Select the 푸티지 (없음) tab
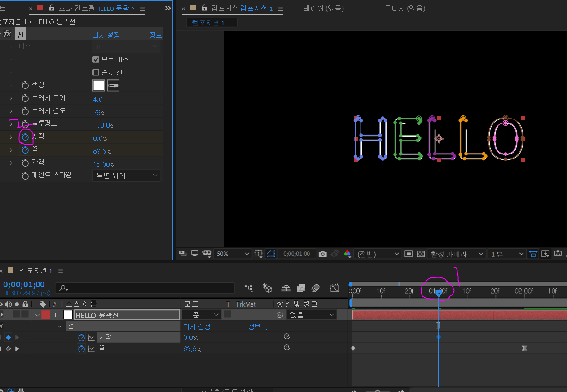Screen dimensions: 567x392 pos(405,8)
